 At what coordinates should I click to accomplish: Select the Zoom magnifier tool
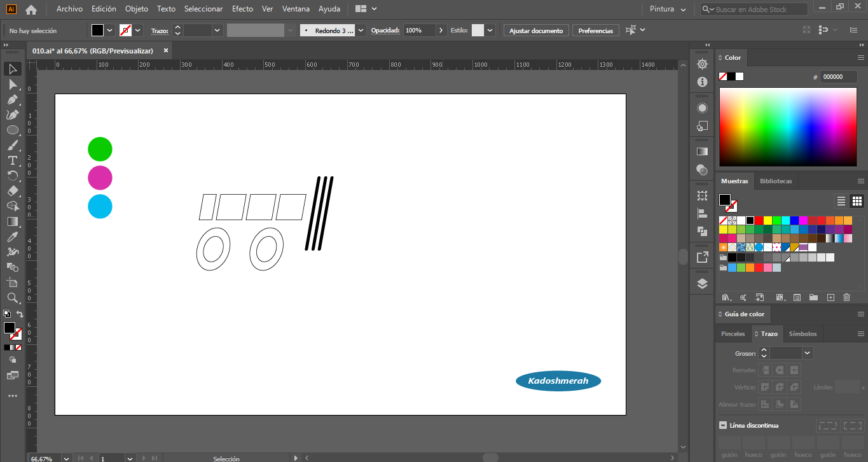click(13, 298)
